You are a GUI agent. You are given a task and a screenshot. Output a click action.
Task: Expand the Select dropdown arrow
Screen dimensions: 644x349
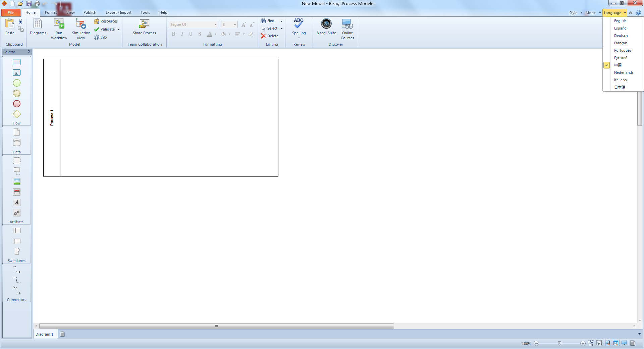pos(281,29)
